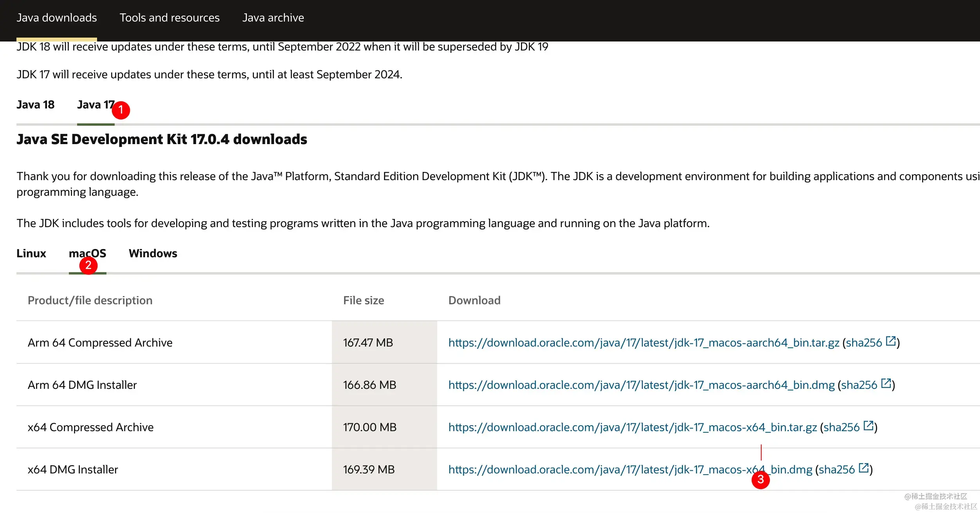Open external icon beside x64 DMG sha256
Viewport: 980px width, 513px height.
coord(864,468)
